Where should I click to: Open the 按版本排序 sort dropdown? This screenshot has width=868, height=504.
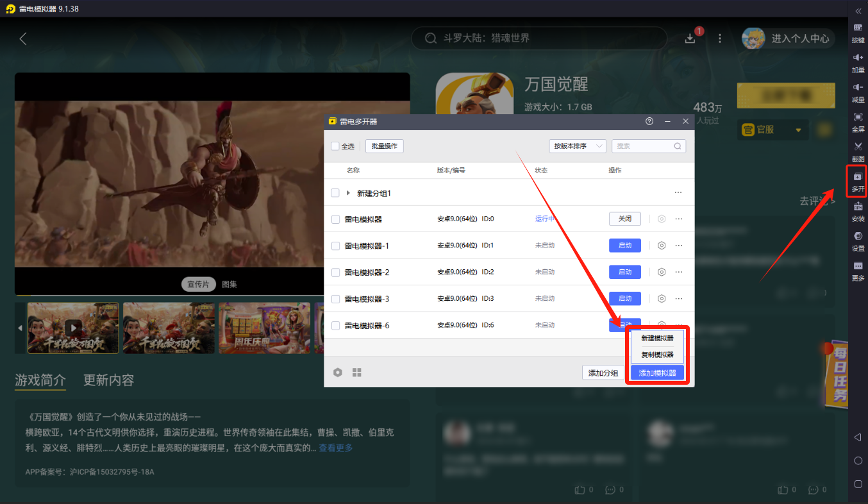578,146
